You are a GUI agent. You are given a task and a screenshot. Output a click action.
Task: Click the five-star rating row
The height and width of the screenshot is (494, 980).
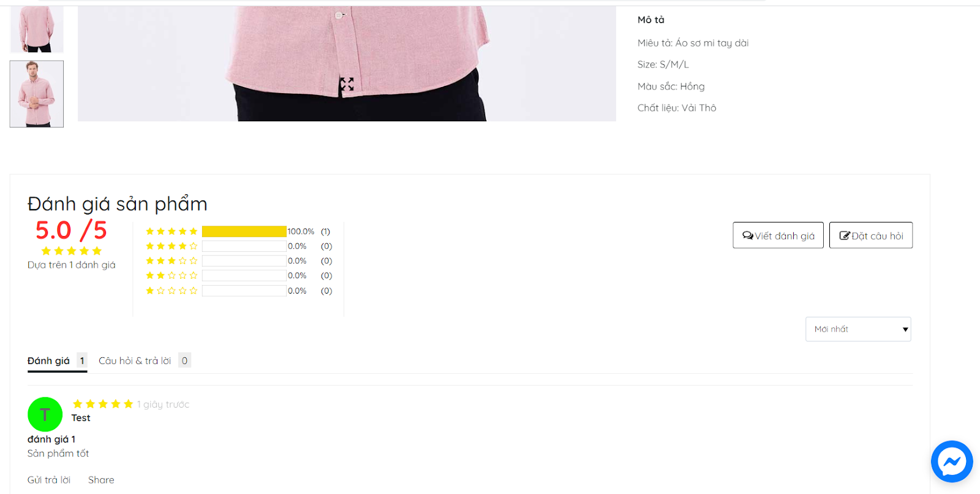171,231
